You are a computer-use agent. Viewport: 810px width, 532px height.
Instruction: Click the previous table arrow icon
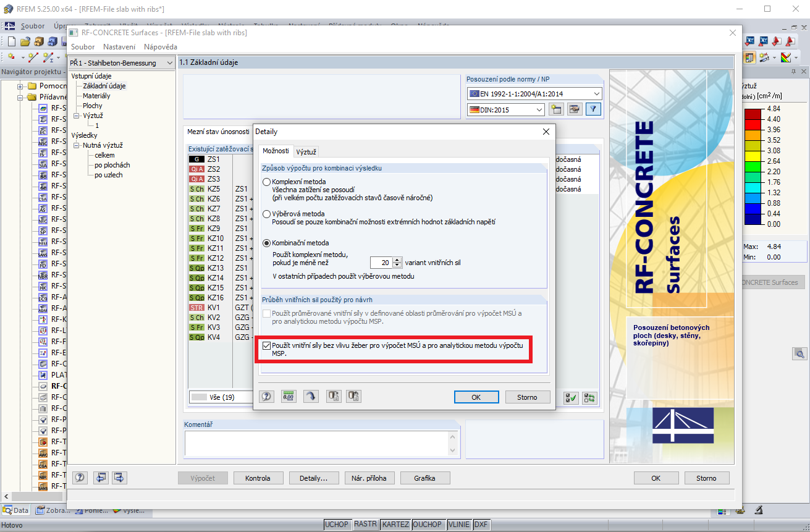click(x=101, y=478)
